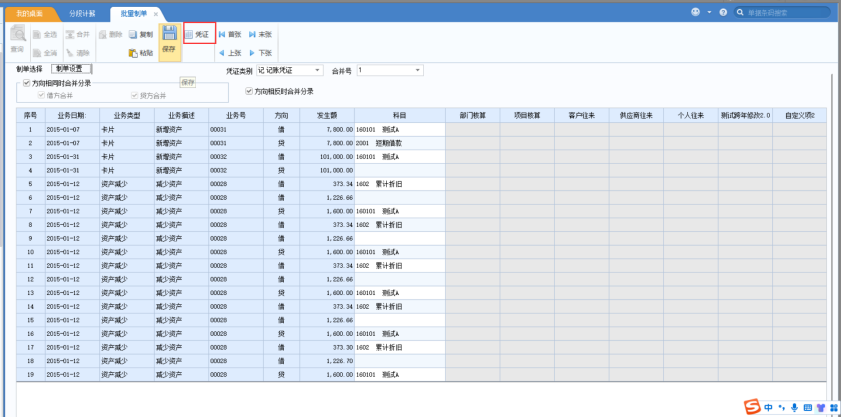Switch to the 我的桌面 tab
This screenshot has height=418, width=841.
click(29, 14)
